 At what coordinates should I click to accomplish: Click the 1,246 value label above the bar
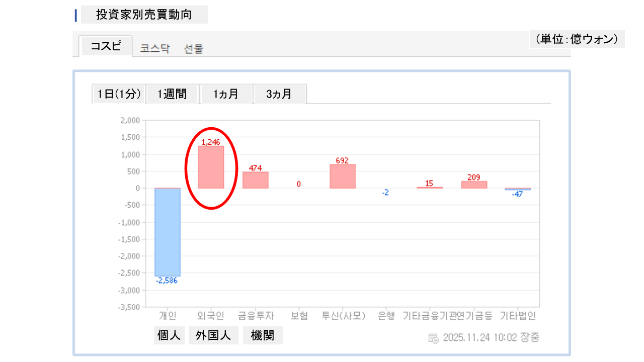211,142
